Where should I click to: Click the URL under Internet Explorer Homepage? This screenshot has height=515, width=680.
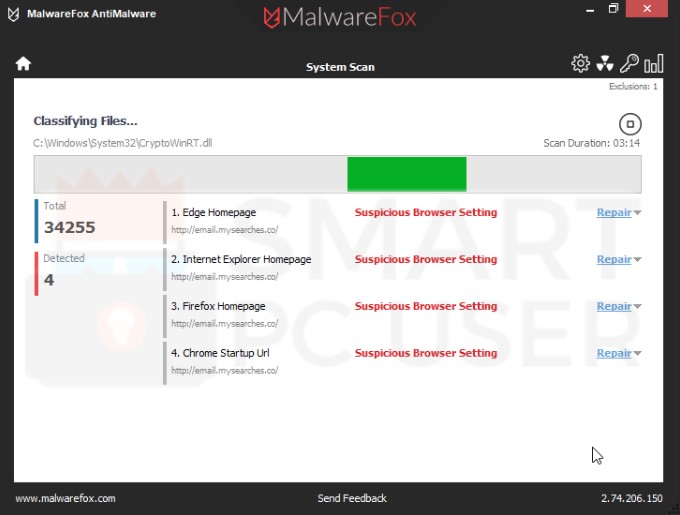[x=225, y=277]
